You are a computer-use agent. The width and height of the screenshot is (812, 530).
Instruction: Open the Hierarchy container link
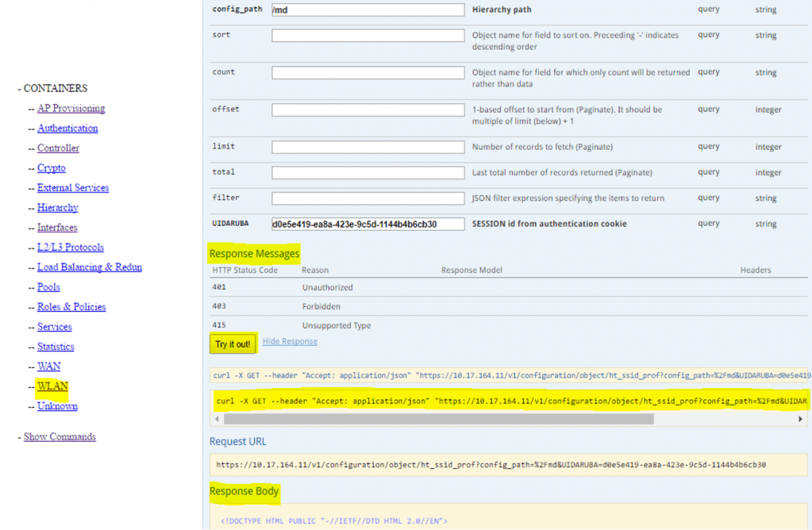57,208
